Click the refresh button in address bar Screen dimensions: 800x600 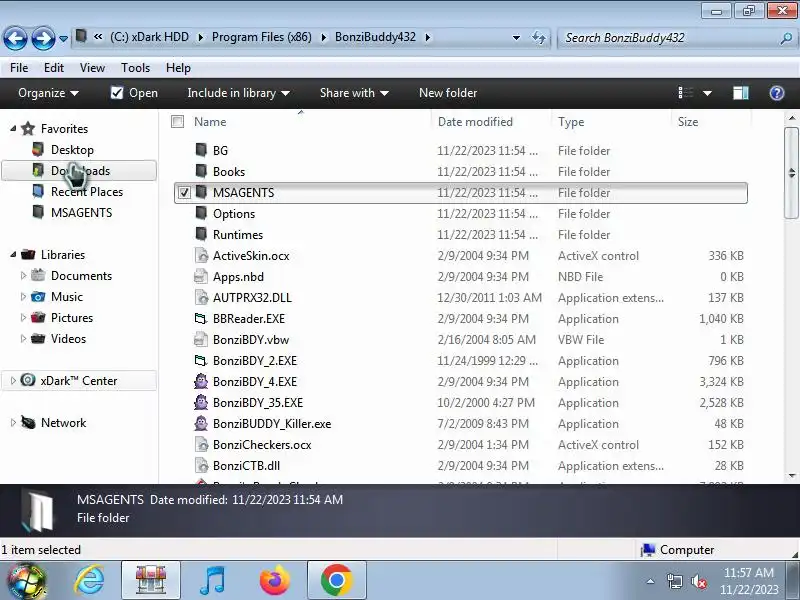539,38
